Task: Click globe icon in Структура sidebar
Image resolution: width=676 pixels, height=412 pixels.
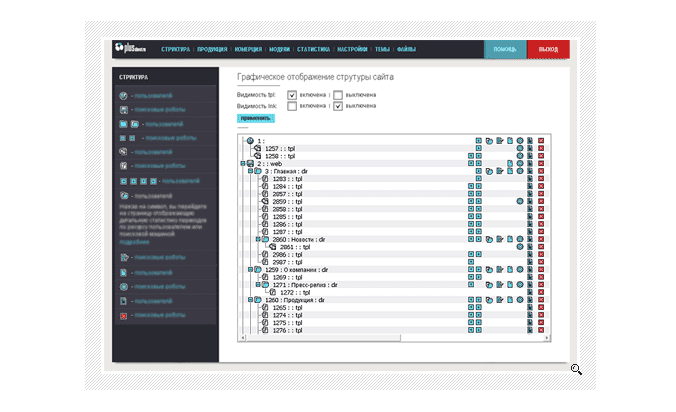Action: click(x=123, y=96)
